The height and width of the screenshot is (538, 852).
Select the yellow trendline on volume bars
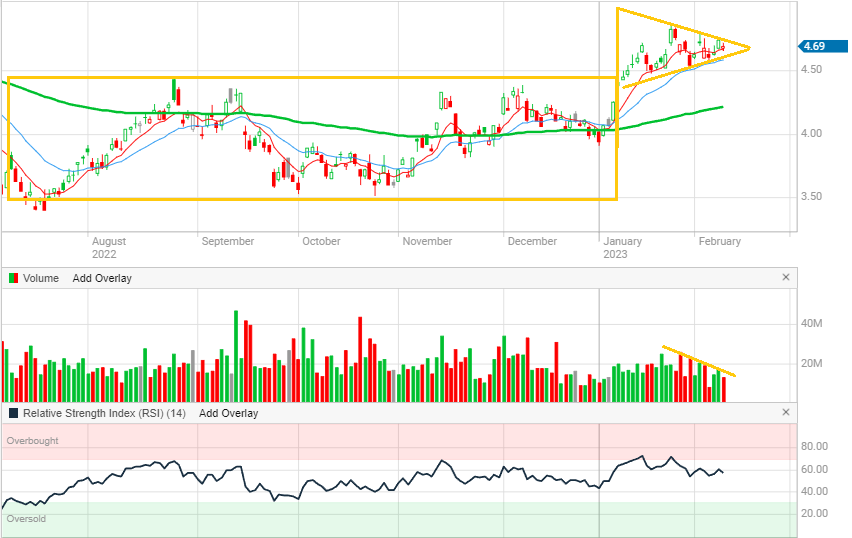(x=698, y=361)
